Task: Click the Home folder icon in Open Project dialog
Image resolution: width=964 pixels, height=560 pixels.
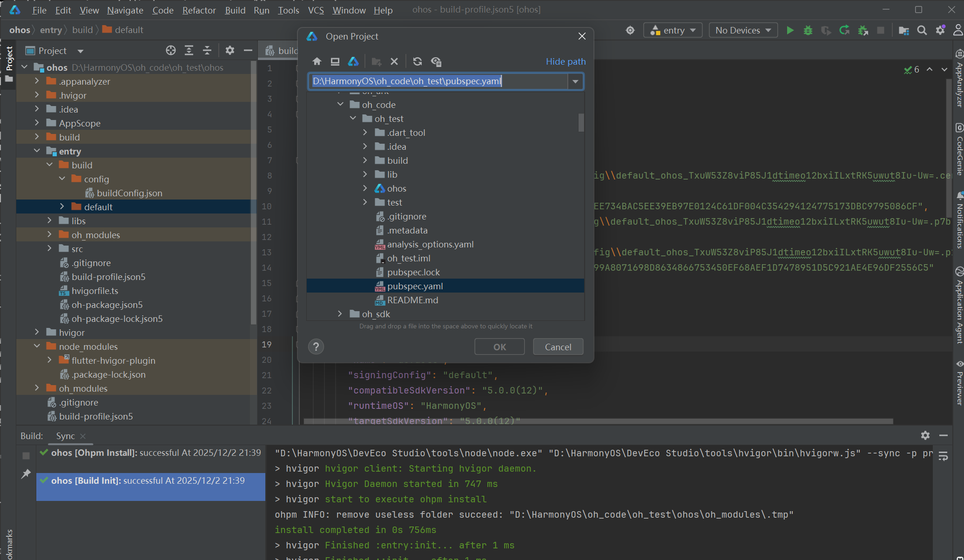Action: tap(317, 61)
